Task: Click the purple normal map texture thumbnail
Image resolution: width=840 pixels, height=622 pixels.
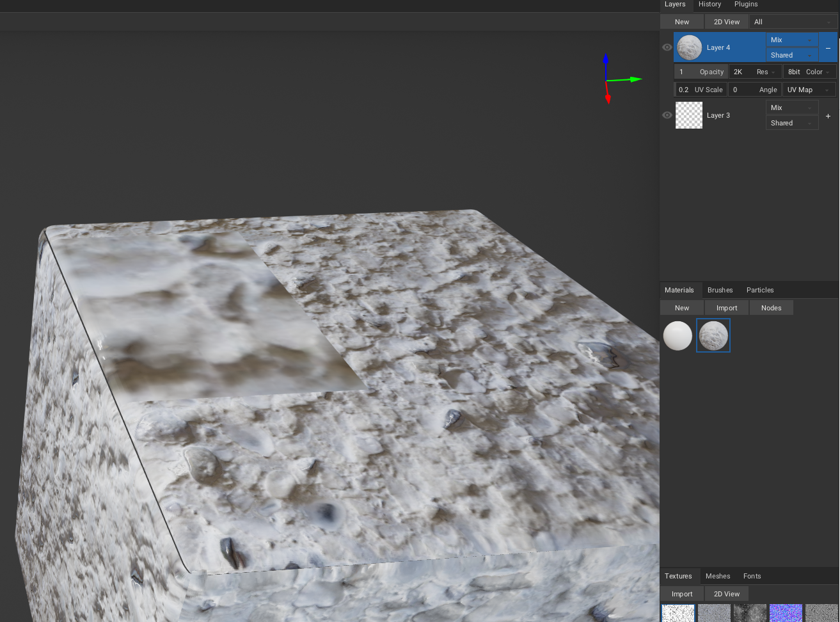Action: (x=786, y=613)
